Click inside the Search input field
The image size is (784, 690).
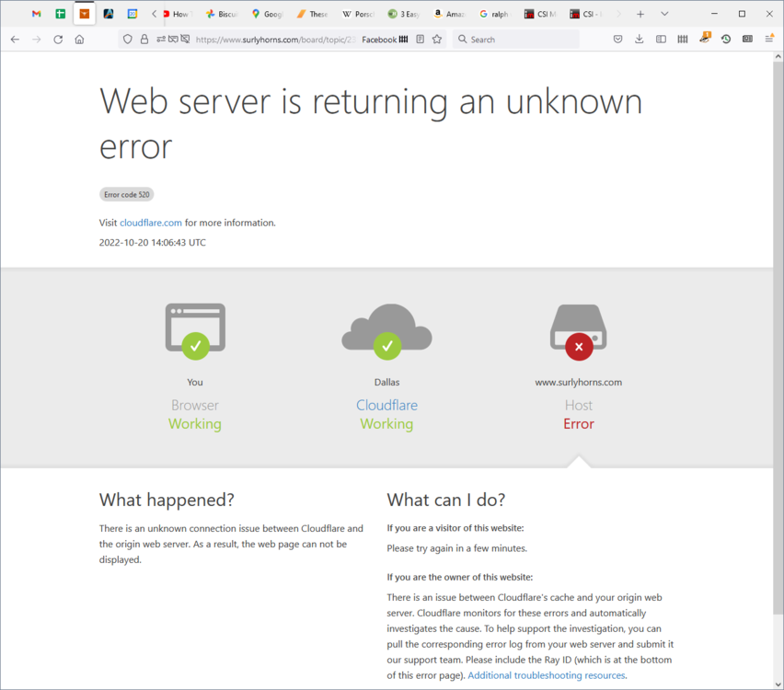click(x=520, y=40)
